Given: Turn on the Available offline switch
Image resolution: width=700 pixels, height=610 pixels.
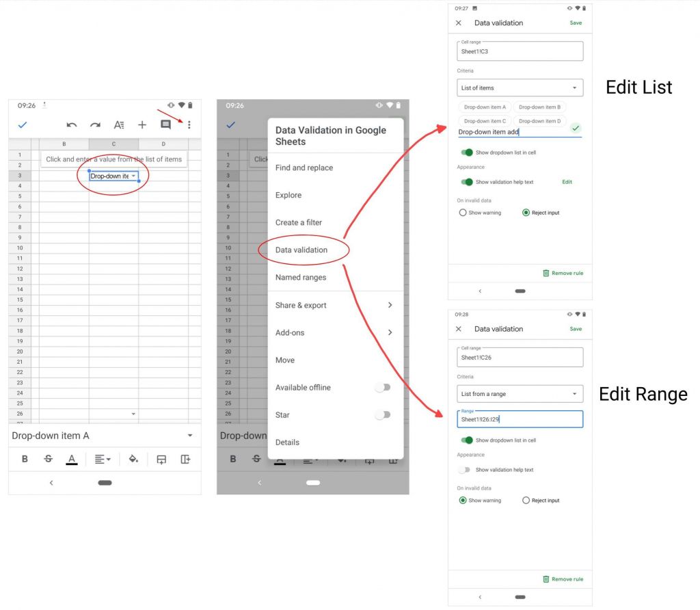Looking at the screenshot, I should (x=383, y=387).
